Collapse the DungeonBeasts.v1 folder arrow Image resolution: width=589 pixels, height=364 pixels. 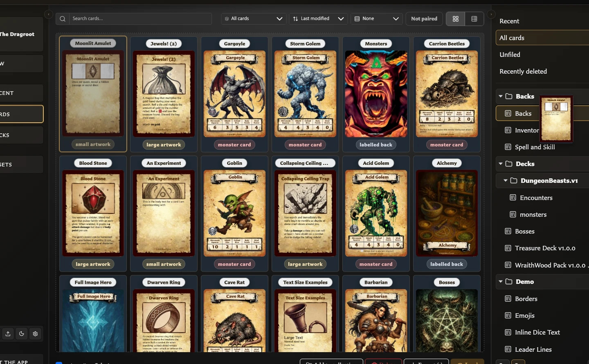point(506,180)
